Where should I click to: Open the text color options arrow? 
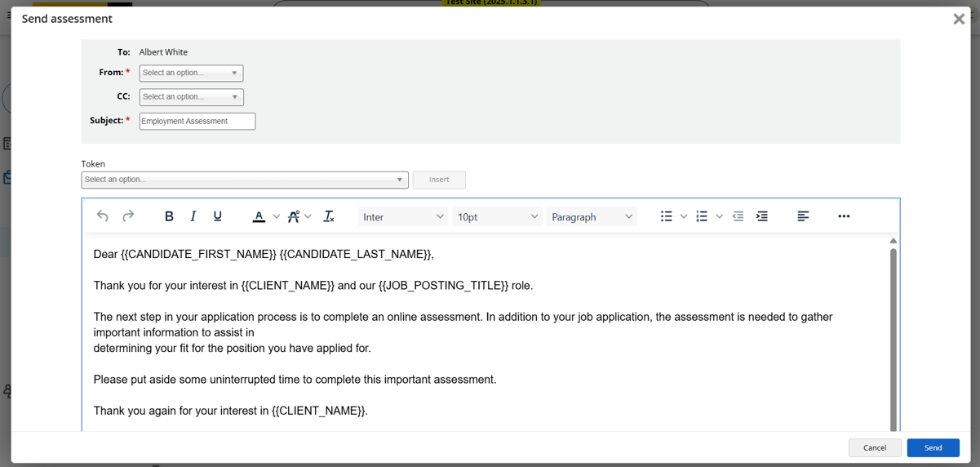277,216
